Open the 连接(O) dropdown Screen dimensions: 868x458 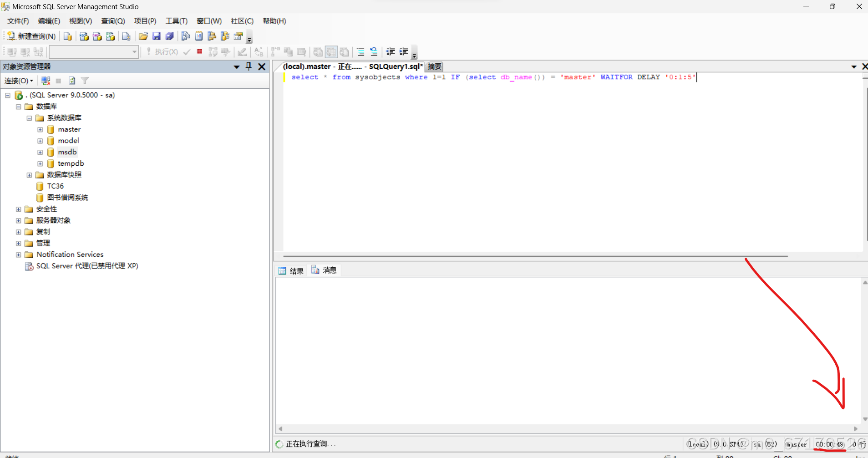coord(19,81)
